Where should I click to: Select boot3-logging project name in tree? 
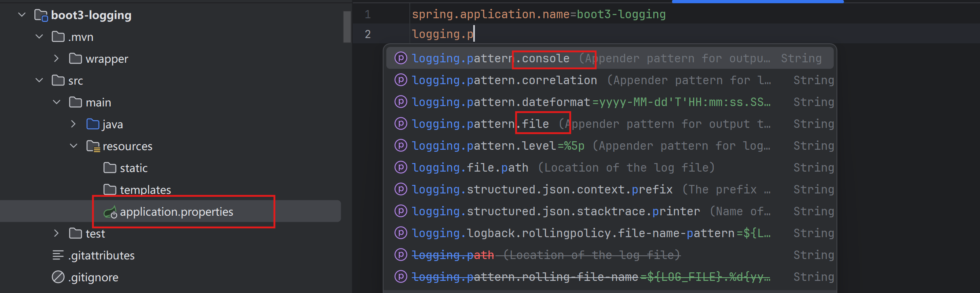point(91,15)
